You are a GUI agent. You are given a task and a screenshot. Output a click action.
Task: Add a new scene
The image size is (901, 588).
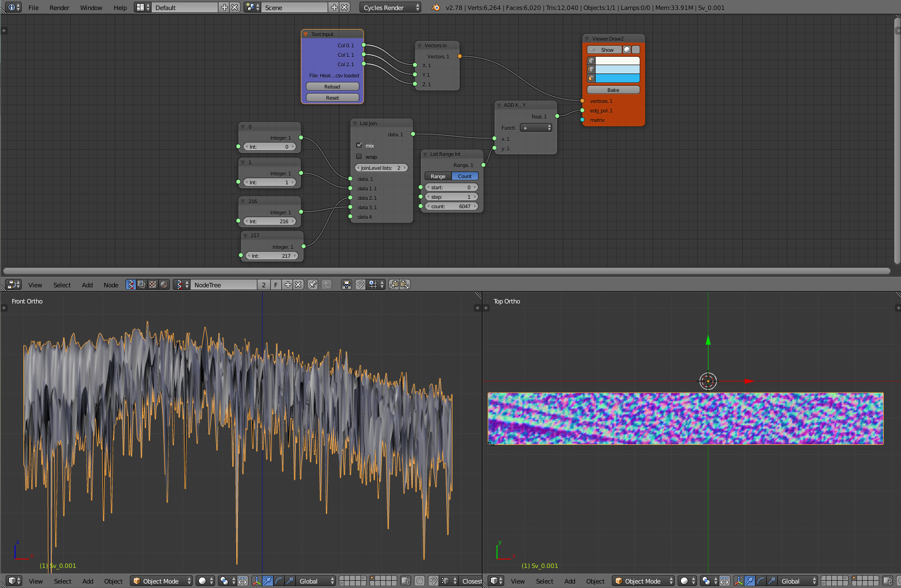click(x=334, y=7)
